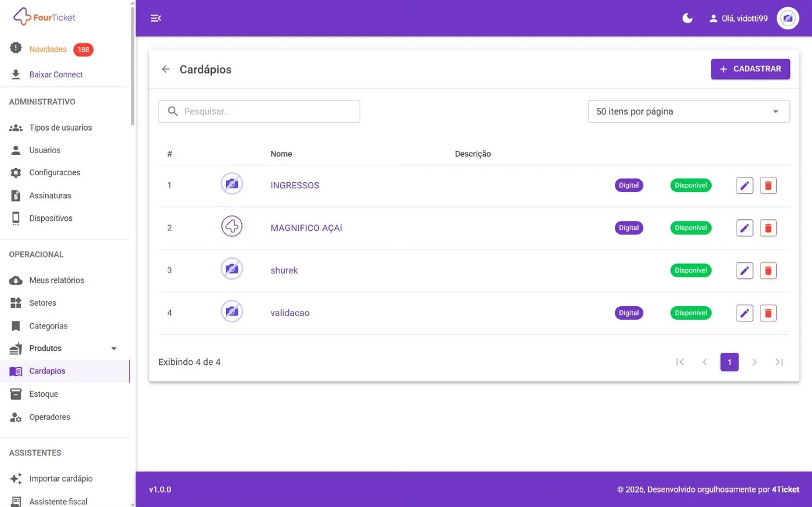
Task: Edit the shurek menu
Action: pyautogui.click(x=745, y=270)
